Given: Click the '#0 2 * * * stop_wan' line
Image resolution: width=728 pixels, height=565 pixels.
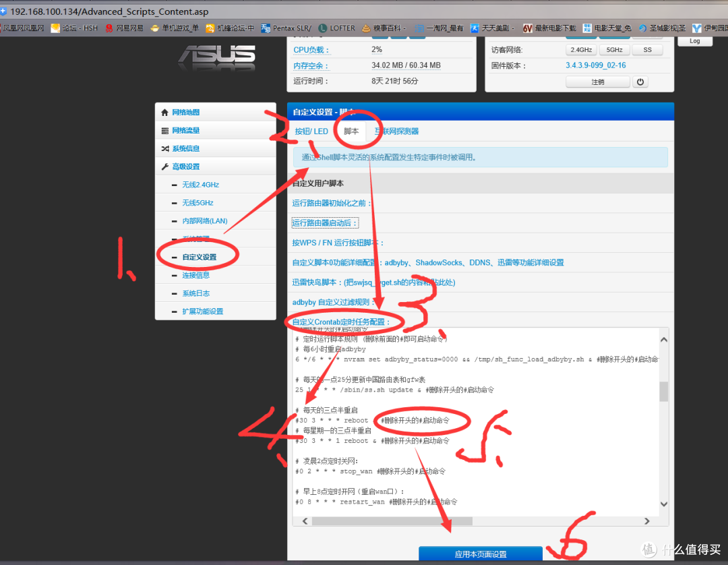Looking at the screenshot, I should click(x=370, y=471).
